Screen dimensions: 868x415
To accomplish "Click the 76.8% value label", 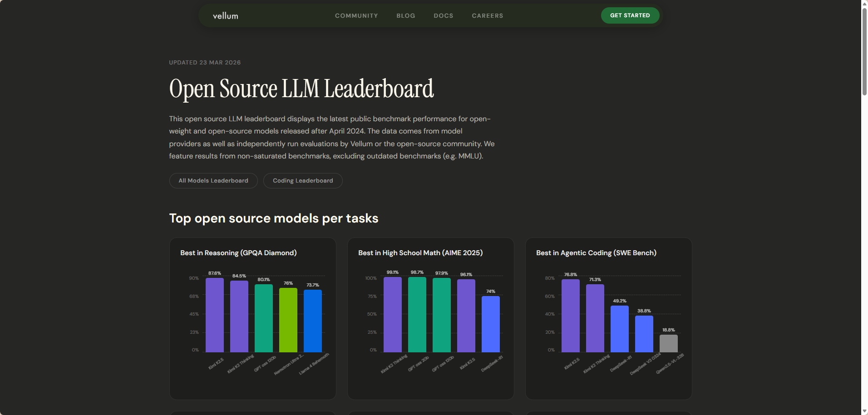I will click(x=571, y=275).
